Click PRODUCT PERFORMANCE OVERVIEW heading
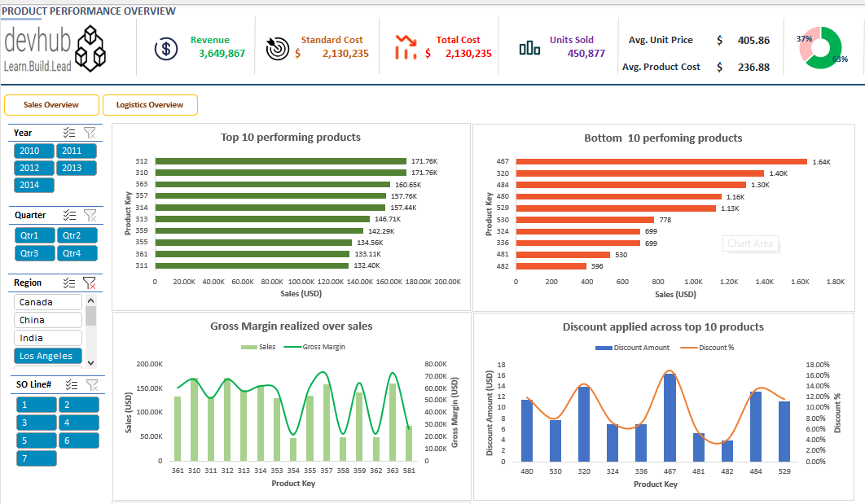865x504 pixels. 89,11
